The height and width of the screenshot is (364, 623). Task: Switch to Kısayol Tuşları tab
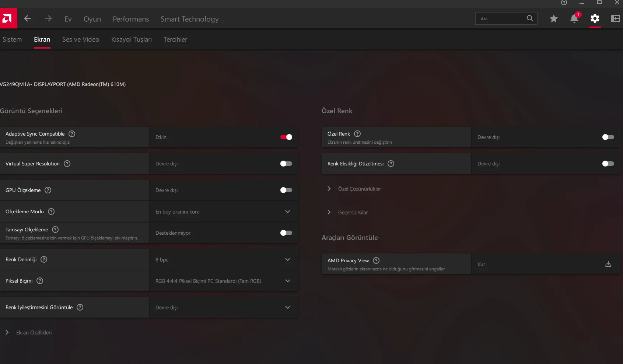[x=132, y=39]
